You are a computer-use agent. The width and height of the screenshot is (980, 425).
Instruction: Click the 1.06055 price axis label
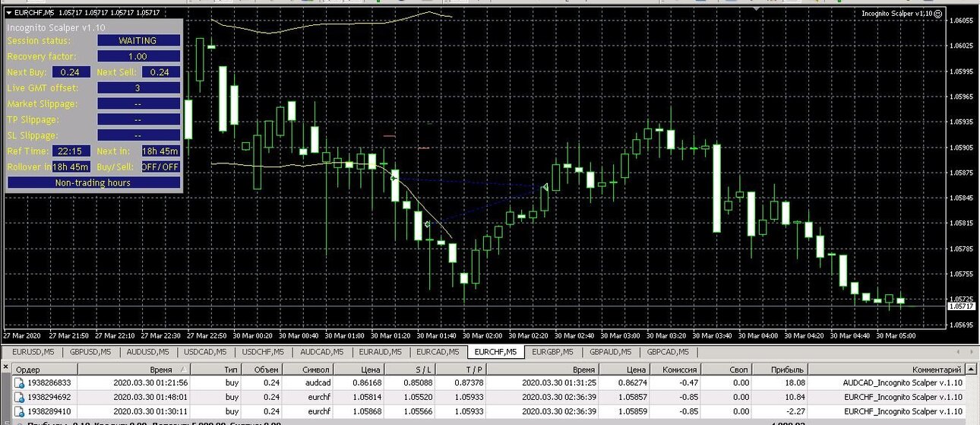962,21
